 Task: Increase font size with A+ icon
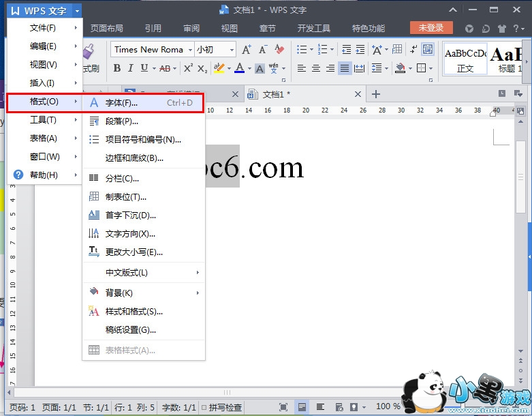click(x=247, y=50)
